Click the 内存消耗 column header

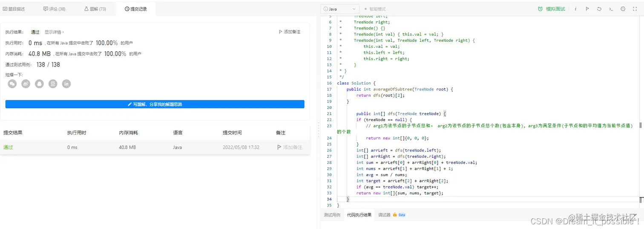(129, 133)
